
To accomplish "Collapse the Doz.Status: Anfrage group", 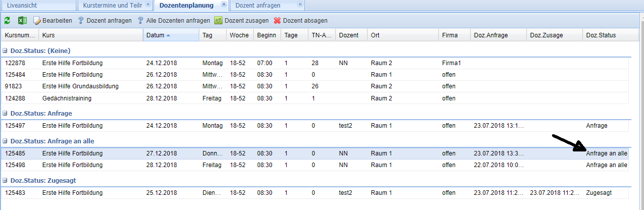I will pos(5,114).
